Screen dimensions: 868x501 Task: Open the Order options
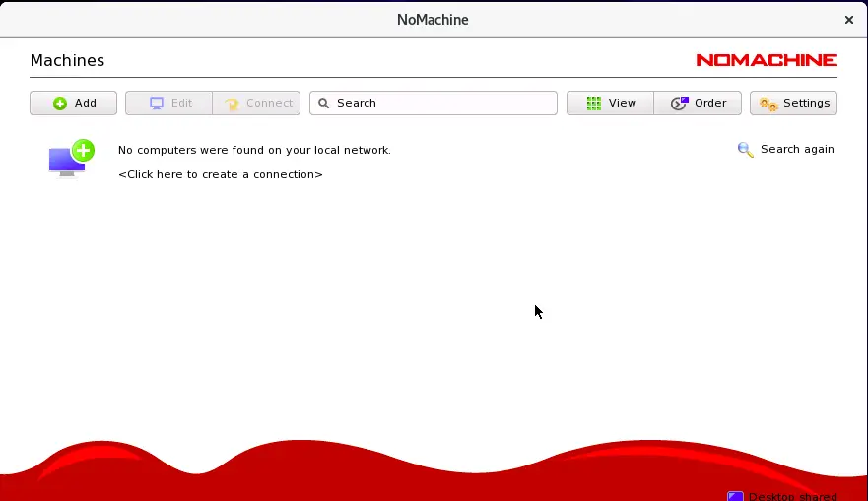(x=698, y=104)
